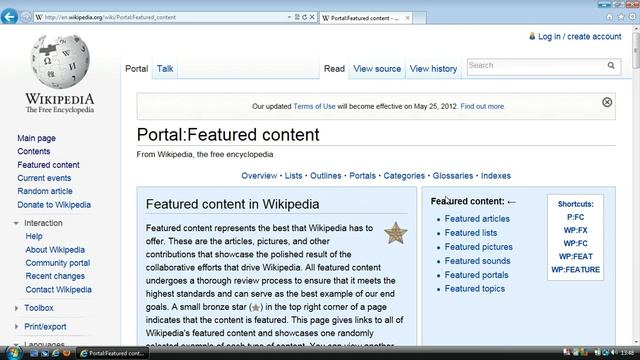
Task: Open the Outlines navigation link
Action: tap(326, 176)
